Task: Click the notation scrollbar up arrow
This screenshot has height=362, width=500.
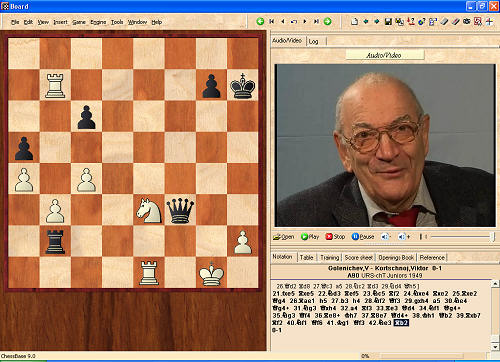Action: (x=495, y=284)
